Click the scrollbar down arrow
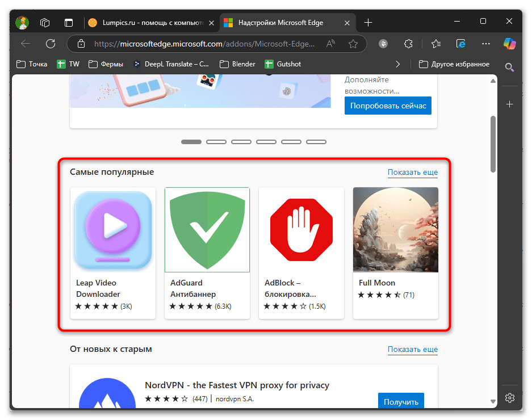The image size is (532, 420). point(493,402)
